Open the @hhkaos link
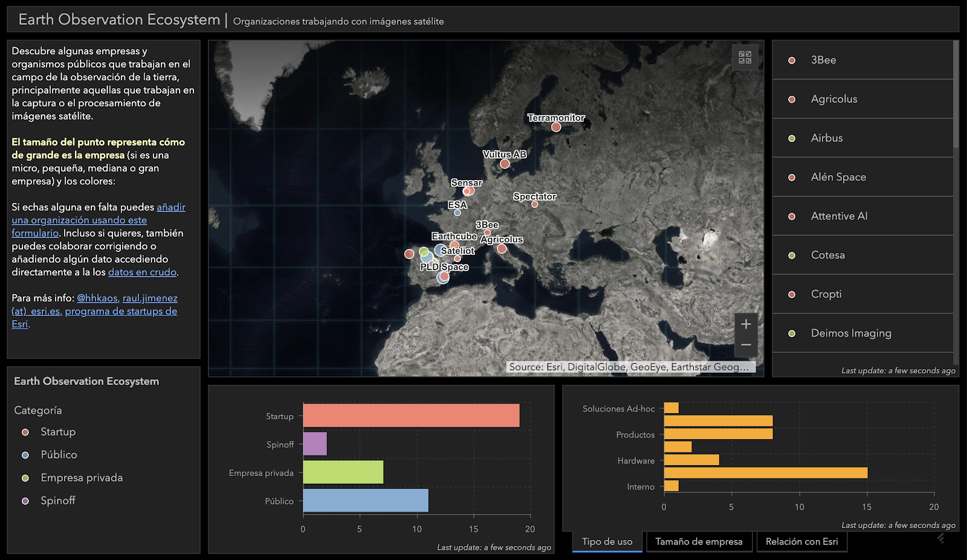The image size is (967, 560). pos(97,298)
